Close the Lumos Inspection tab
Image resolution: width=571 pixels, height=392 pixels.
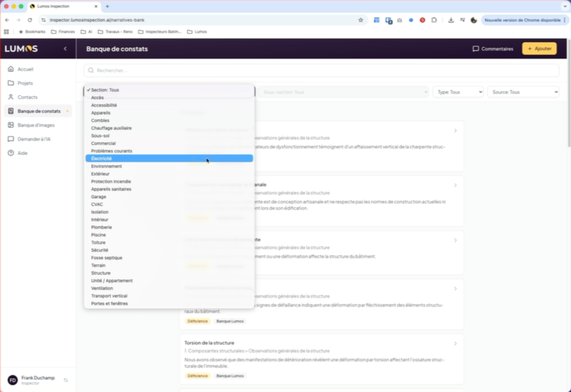tap(96, 6)
